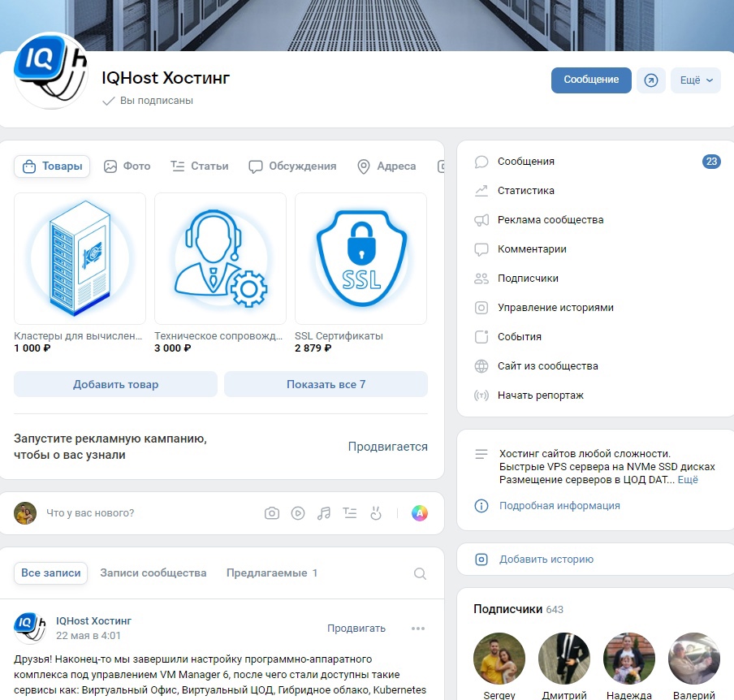
Task: Click the music note attachment icon
Action: (323, 513)
